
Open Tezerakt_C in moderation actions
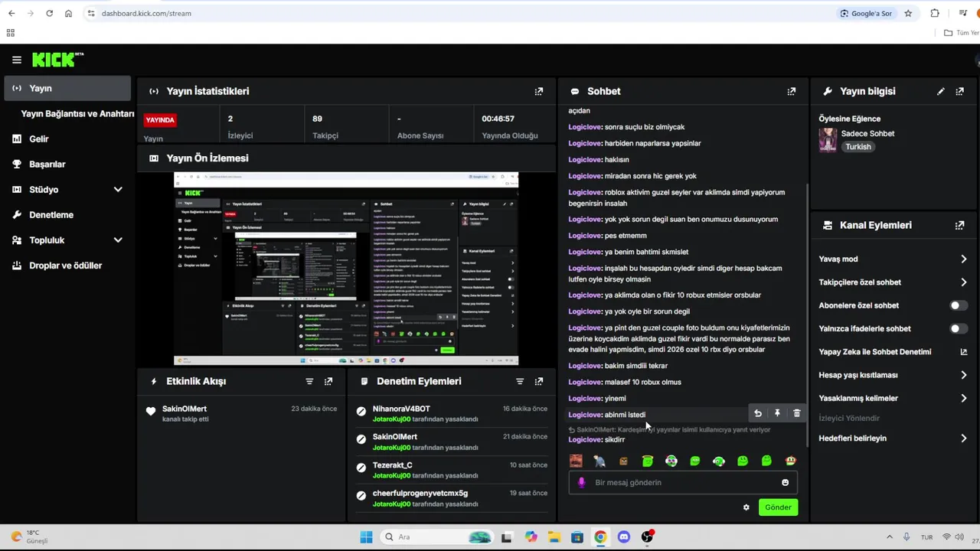pos(393,465)
